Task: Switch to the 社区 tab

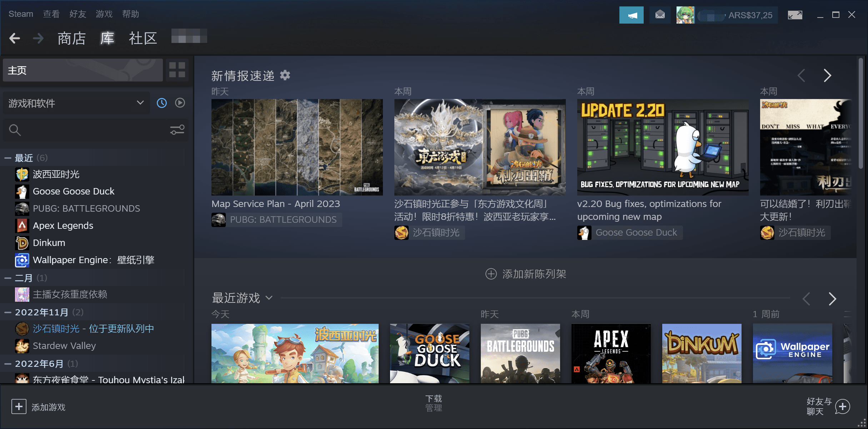Action: pos(143,38)
